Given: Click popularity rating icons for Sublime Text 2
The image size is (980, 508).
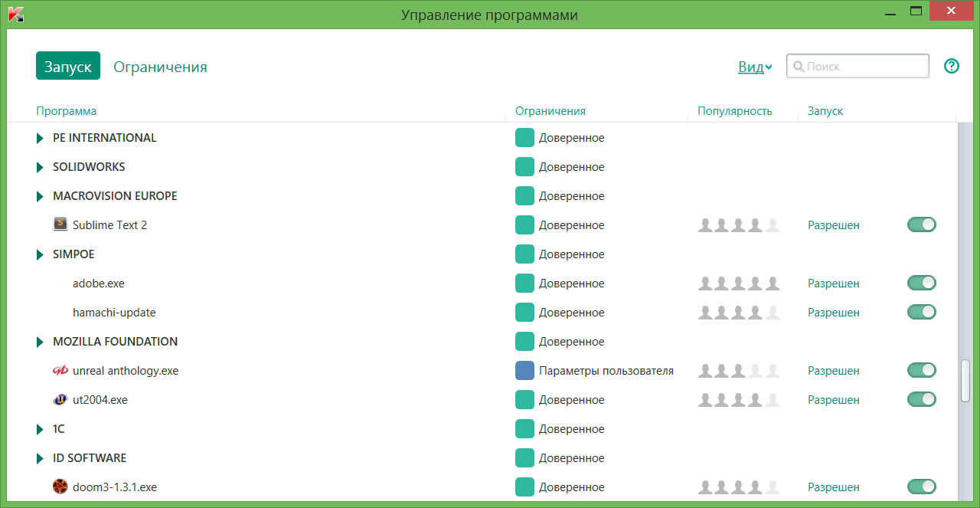Looking at the screenshot, I should click(x=739, y=225).
